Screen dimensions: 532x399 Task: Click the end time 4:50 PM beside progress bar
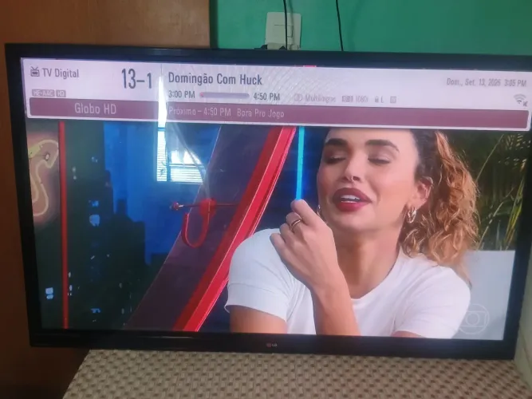pos(266,97)
